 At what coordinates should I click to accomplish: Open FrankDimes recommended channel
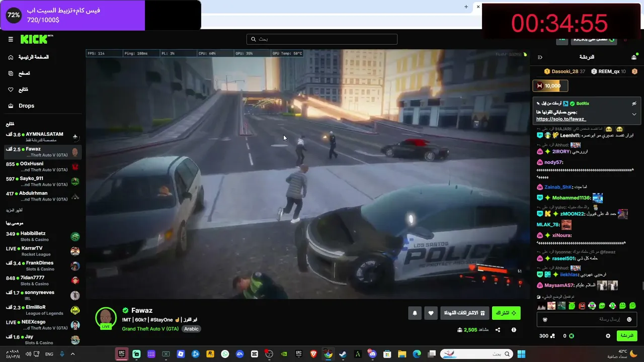[x=43, y=265]
